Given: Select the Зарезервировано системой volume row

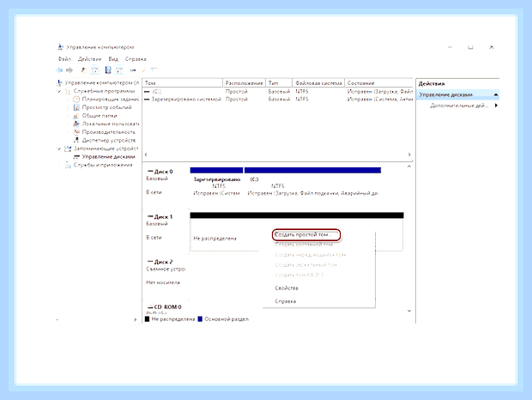Looking at the screenshot, I should (278, 99).
